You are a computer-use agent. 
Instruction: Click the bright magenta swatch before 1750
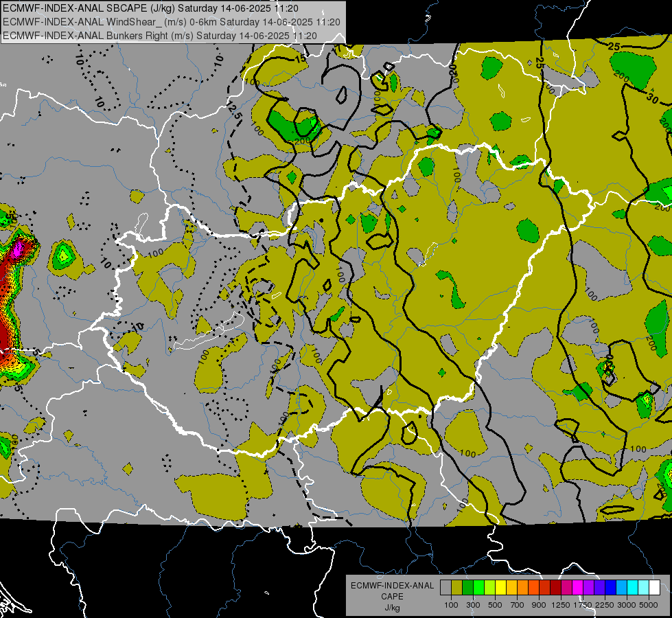click(578, 588)
